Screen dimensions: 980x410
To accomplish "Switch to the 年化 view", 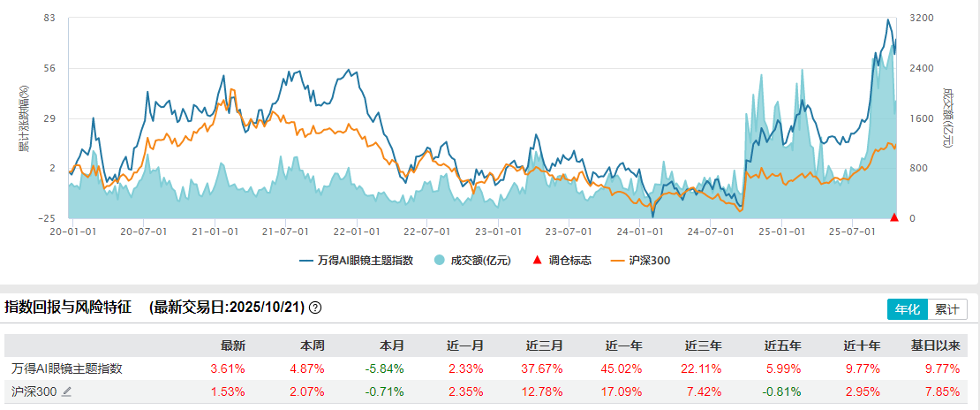I will pyautogui.click(x=907, y=309).
